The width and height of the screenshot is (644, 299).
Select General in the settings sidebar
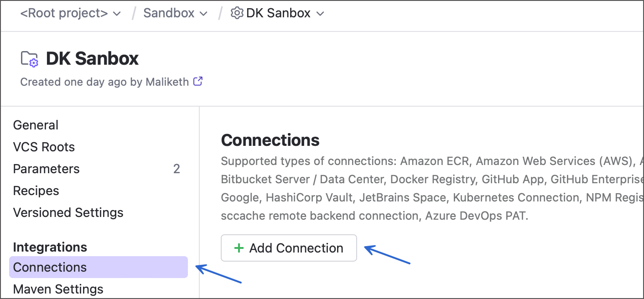click(36, 125)
